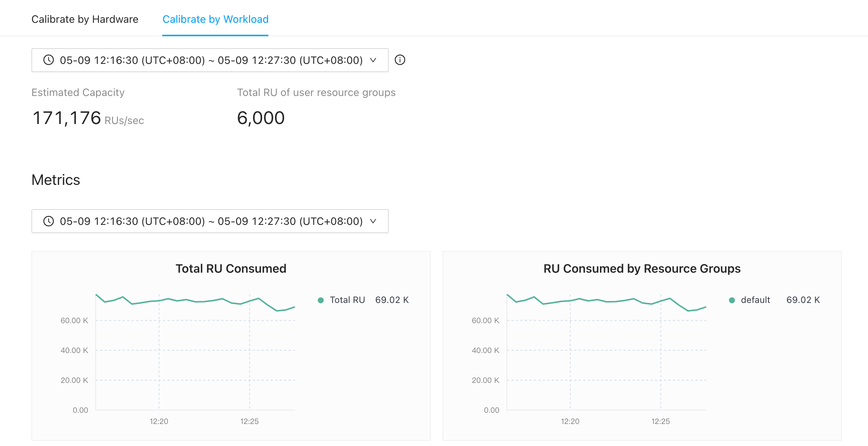Click clock icon in Metrics time selector
Screen dimensions: 868x446
pos(49,221)
